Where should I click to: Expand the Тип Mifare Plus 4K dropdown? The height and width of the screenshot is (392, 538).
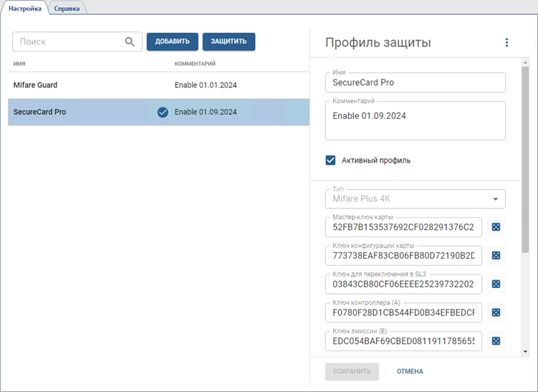point(494,199)
